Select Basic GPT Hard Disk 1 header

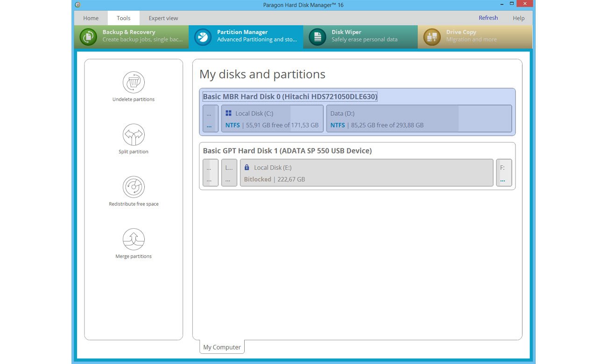287,151
